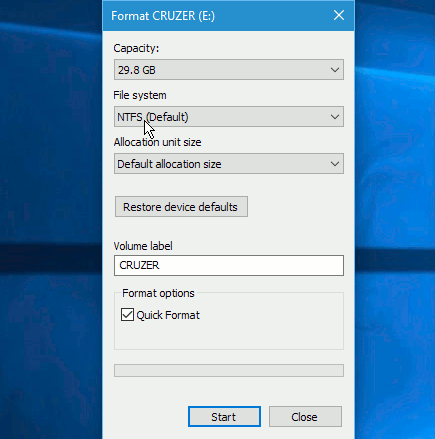Screen dimensions: 435x439
Task: Open the NTFS (Default) file system list
Action: point(229,117)
